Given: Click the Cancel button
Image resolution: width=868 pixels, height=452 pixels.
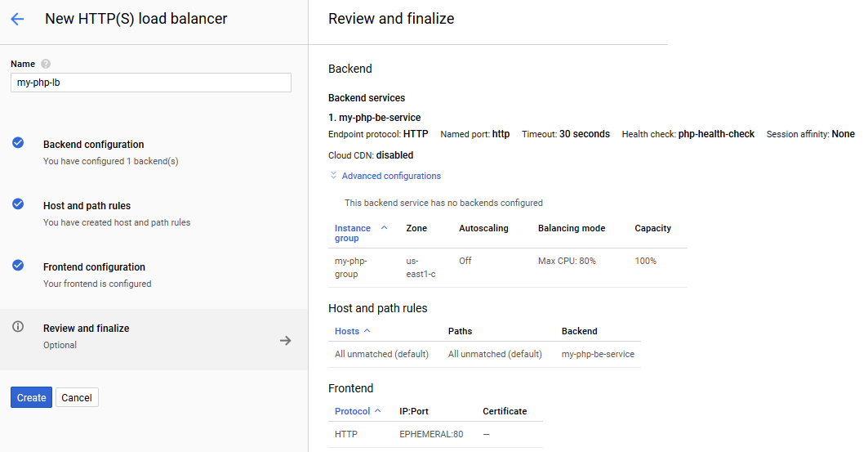Looking at the screenshot, I should point(77,397).
